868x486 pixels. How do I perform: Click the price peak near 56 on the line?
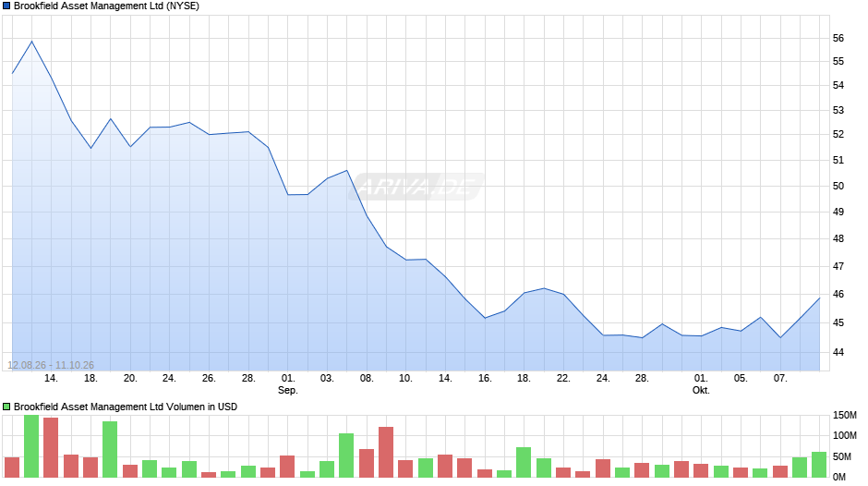pyautogui.click(x=31, y=41)
